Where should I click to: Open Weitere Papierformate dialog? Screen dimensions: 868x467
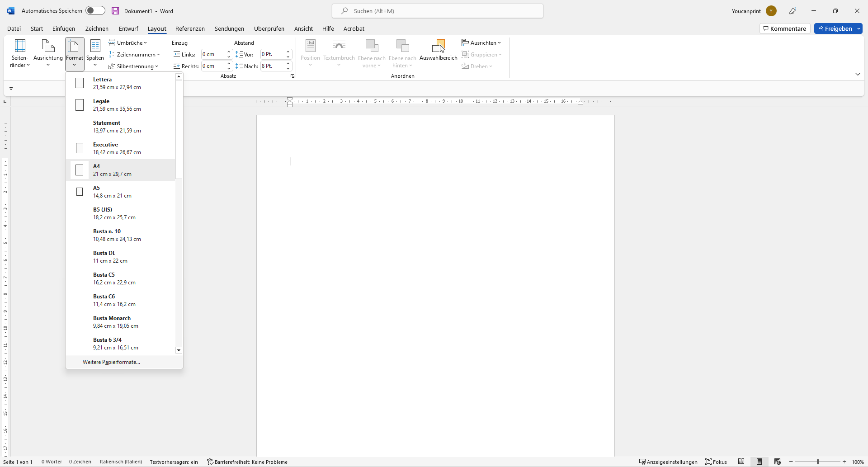[x=124, y=362]
